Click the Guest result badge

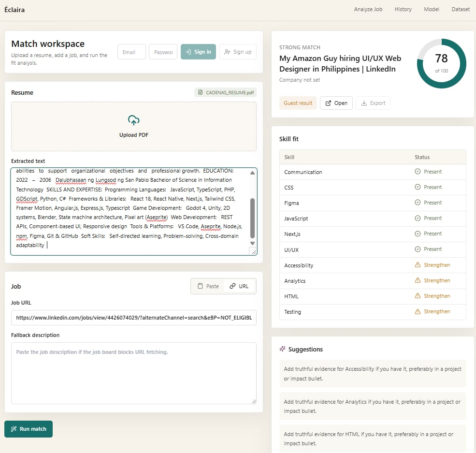[x=298, y=103]
